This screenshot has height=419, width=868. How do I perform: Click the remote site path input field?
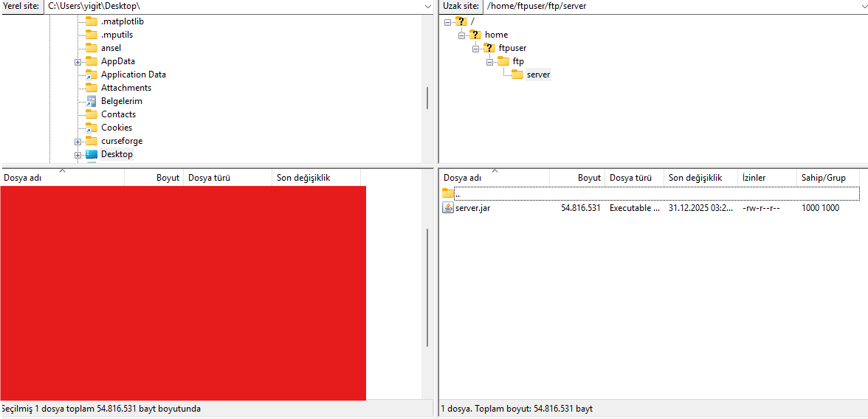coord(670,6)
